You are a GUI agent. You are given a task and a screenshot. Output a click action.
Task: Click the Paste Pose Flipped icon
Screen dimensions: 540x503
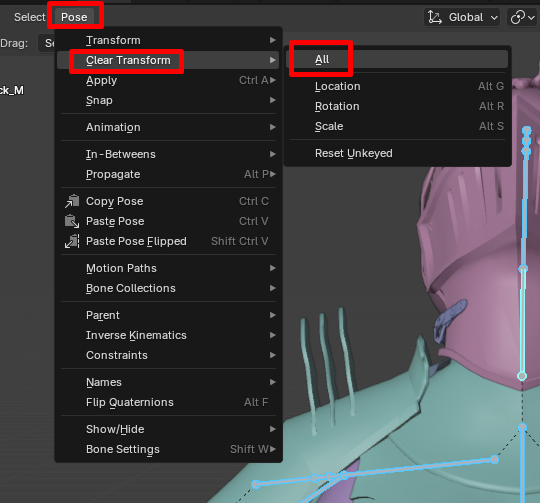[x=72, y=241]
